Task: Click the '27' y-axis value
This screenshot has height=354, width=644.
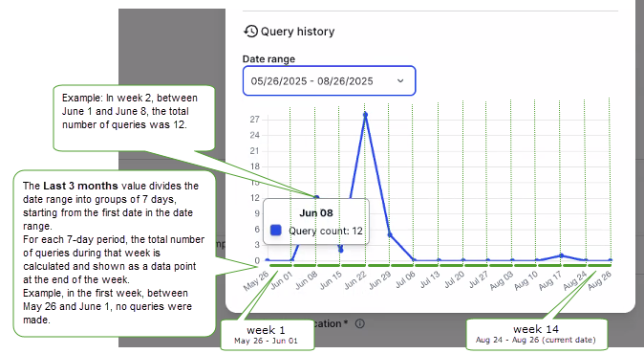Action: (x=255, y=120)
